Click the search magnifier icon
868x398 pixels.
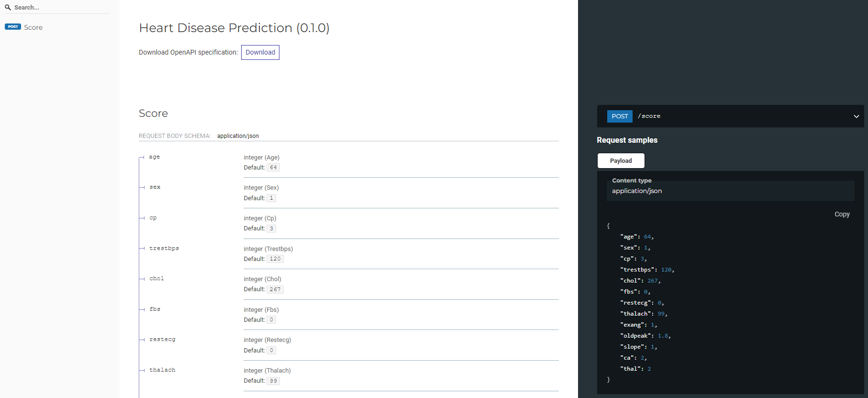8,8
